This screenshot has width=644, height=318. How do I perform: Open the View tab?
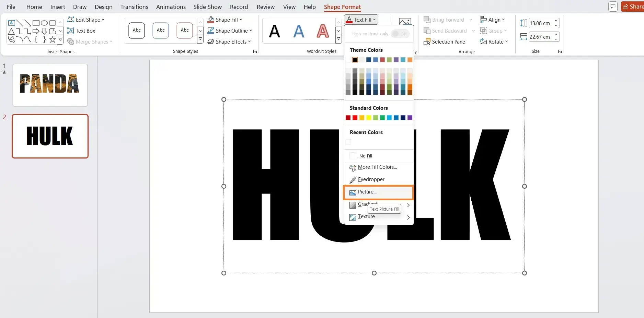289,7
